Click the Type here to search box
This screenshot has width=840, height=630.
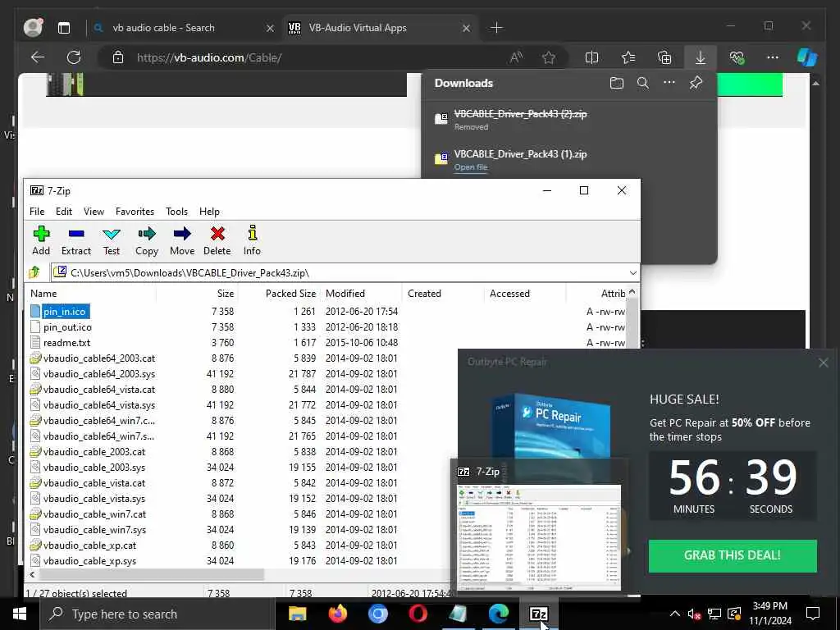(x=158, y=614)
